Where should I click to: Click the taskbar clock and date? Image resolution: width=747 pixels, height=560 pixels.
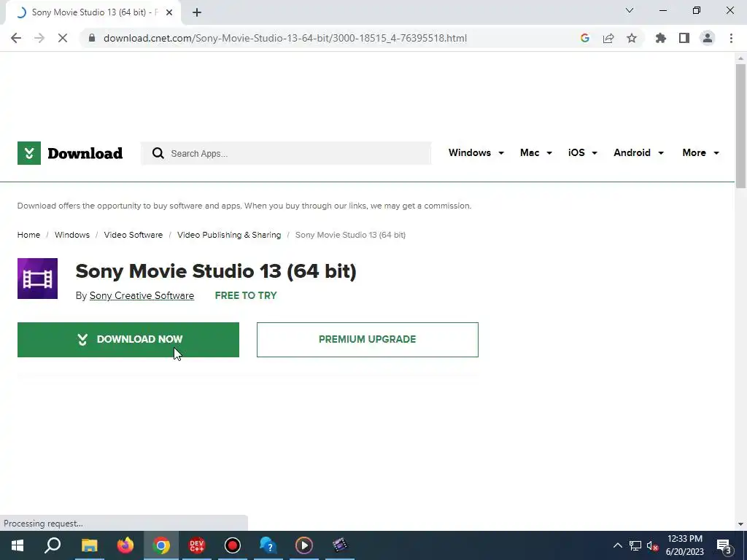684,545
